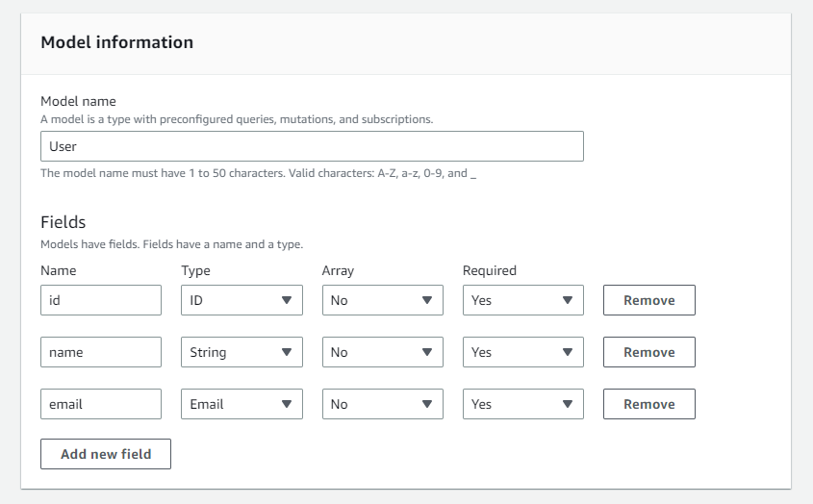Open the ID type dropdown
This screenshot has height=504, width=813.
pos(241,300)
